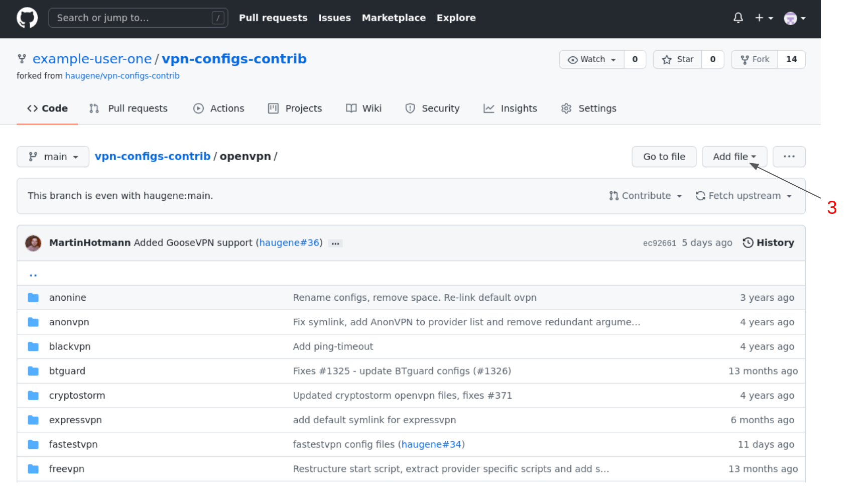Open the haugene#34 link
This screenshot has height=496, width=868.
click(431, 445)
